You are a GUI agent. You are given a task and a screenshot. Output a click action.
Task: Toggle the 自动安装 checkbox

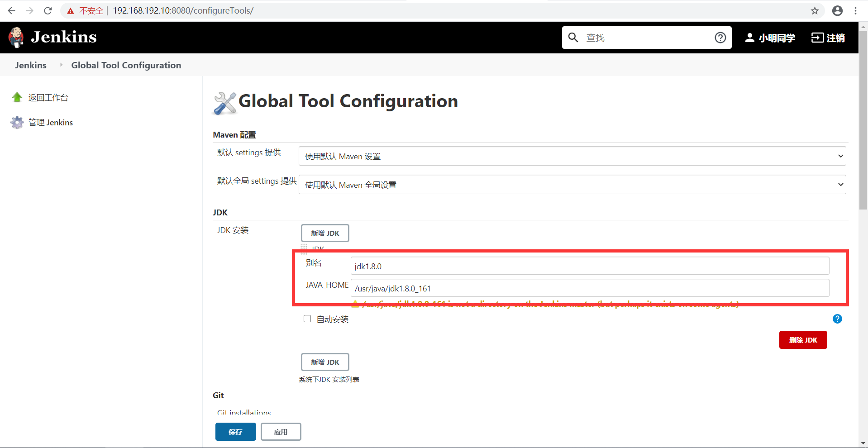(307, 319)
